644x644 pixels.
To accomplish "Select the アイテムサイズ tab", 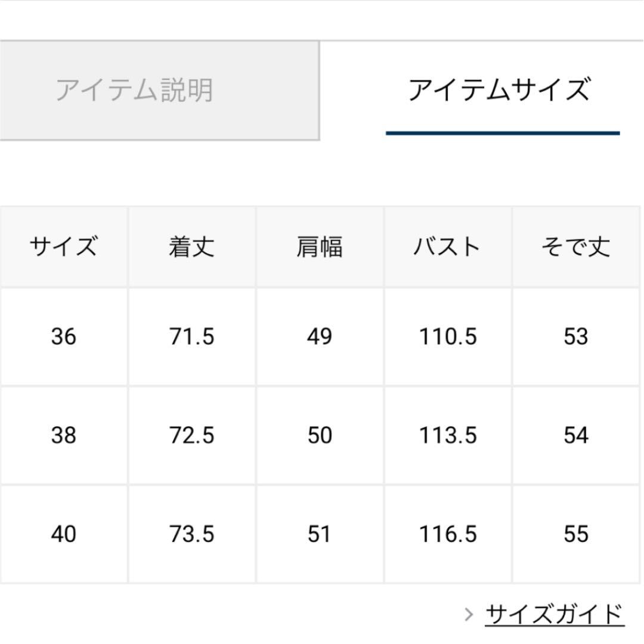I will coord(500,90).
